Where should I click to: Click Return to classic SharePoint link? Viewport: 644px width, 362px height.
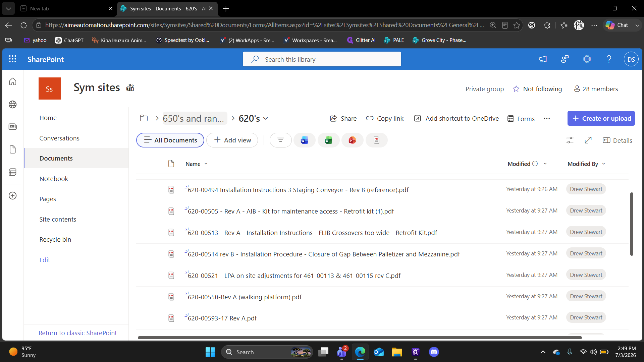[x=78, y=333]
